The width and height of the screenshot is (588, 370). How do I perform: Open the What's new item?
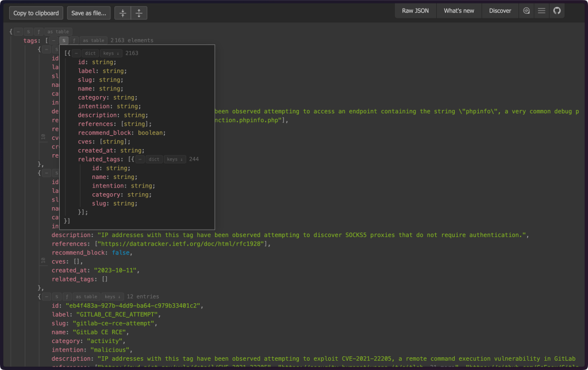tap(459, 11)
